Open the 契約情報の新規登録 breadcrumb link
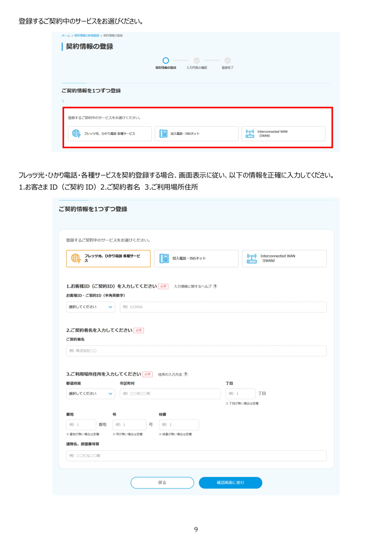The height and width of the screenshot is (554, 392). [87, 35]
